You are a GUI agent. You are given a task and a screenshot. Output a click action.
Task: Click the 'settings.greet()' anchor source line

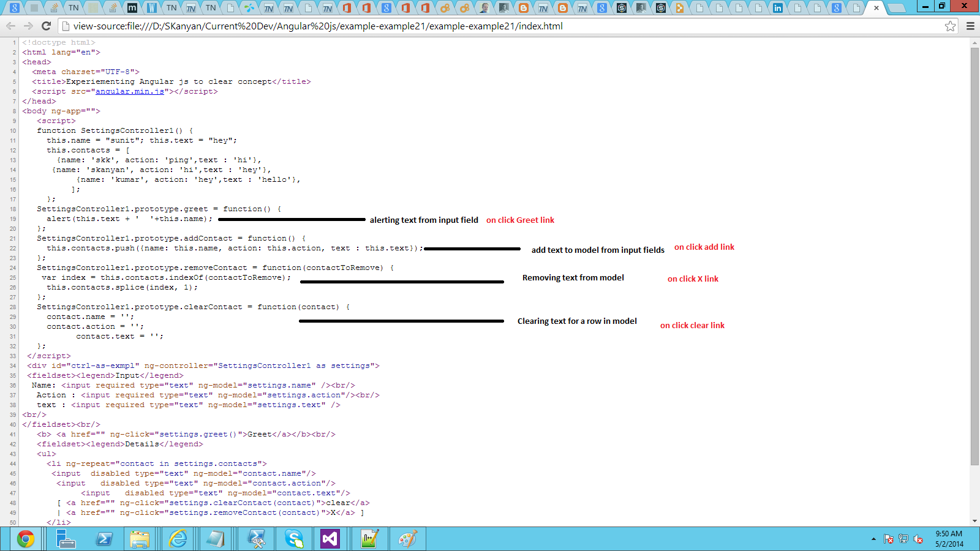pyautogui.click(x=186, y=434)
